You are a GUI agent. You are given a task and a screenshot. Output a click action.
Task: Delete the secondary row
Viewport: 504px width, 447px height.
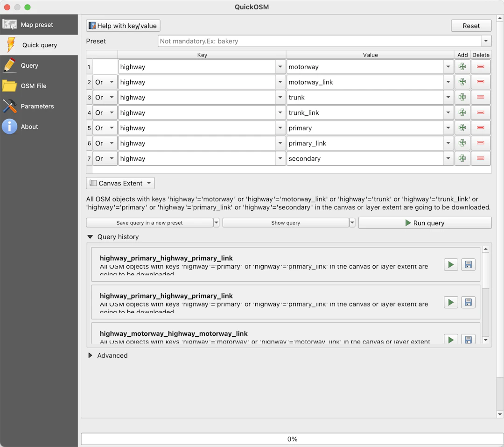point(481,158)
